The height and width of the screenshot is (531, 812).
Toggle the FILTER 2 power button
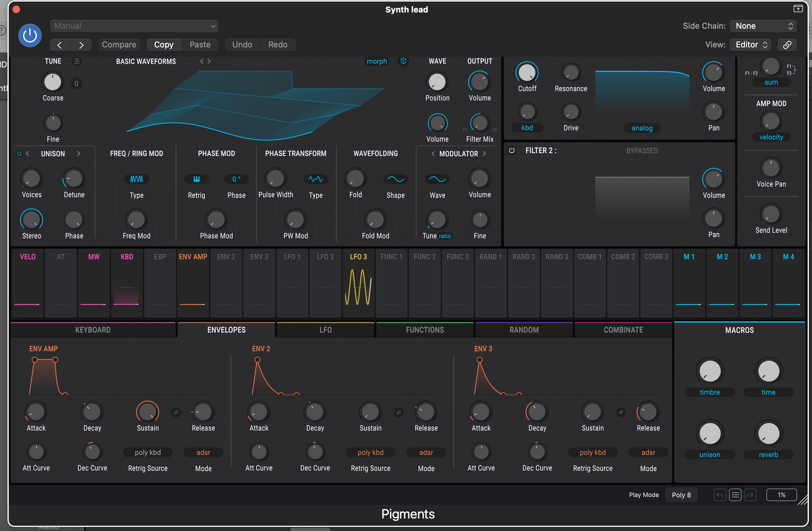click(512, 150)
